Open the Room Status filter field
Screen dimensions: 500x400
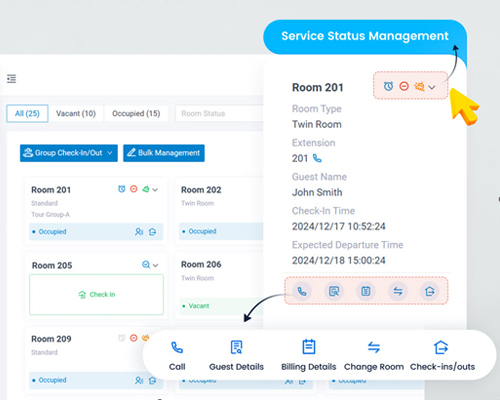219,113
